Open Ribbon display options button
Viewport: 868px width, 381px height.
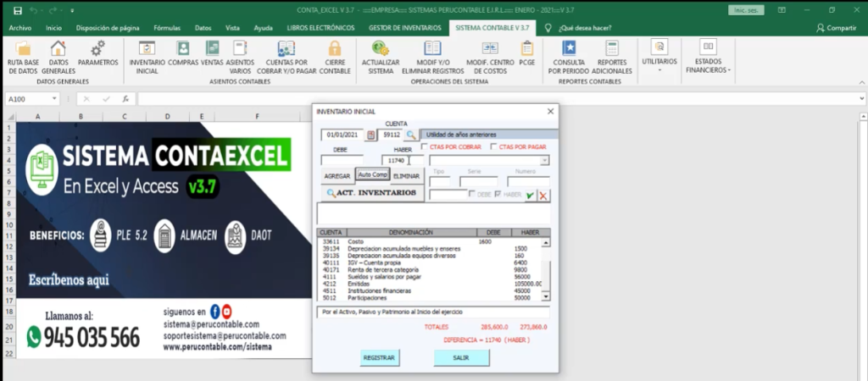tap(782, 10)
